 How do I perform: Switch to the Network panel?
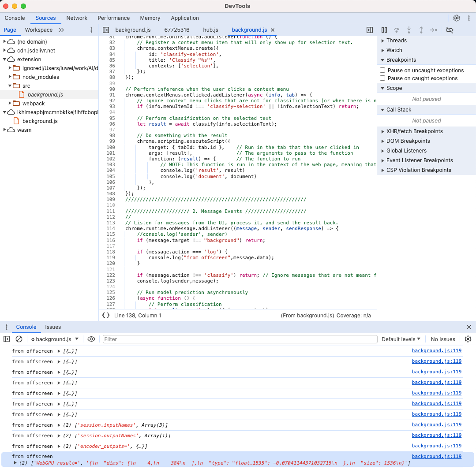coord(77,18)
